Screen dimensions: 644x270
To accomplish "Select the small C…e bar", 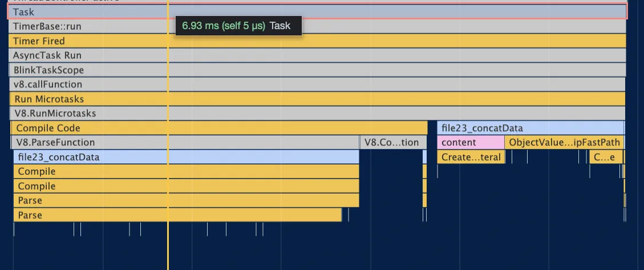I will coord(606,157).
